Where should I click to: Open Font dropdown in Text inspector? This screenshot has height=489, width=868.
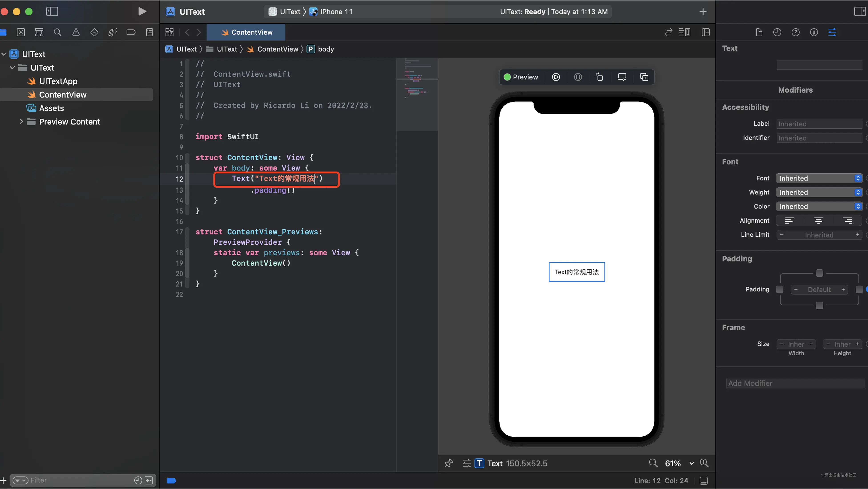point(819,178)
